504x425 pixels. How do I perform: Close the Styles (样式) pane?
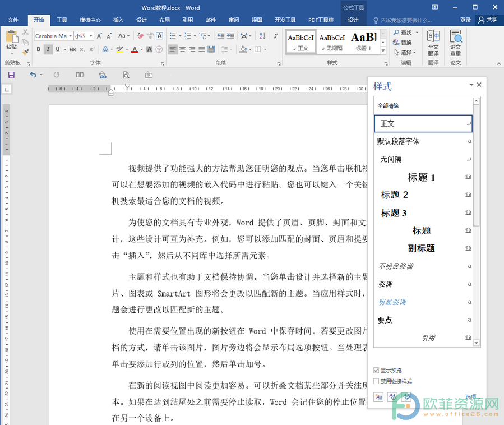point(479,85)
